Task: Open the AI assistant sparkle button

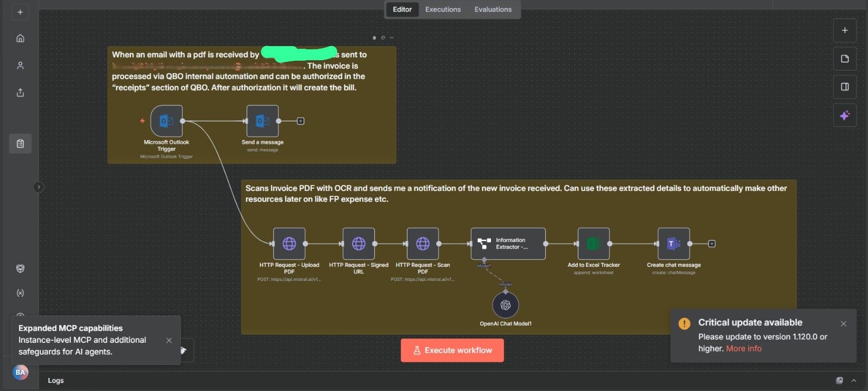Action: point(845,116)
